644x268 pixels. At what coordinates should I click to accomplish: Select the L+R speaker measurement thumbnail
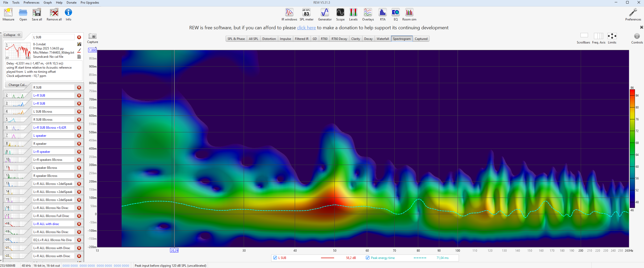click(17, 152)
